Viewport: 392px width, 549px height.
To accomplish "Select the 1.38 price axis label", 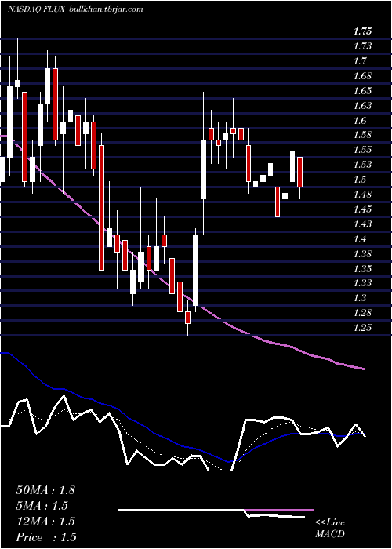I will (x=362, y=254).
